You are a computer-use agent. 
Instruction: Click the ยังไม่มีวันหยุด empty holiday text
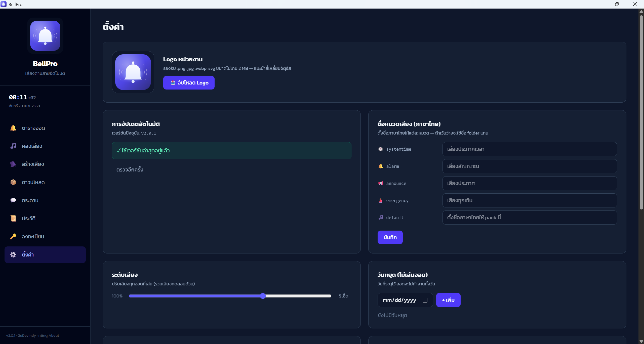[392, 315]
